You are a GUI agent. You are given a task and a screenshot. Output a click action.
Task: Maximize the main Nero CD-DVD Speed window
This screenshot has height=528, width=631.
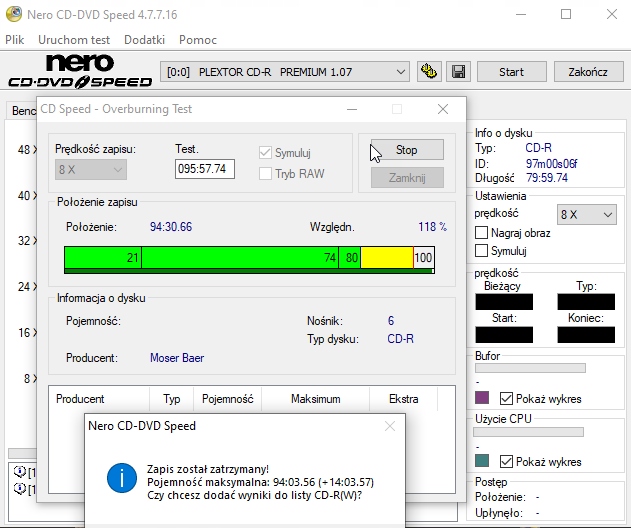coord(566,14)
